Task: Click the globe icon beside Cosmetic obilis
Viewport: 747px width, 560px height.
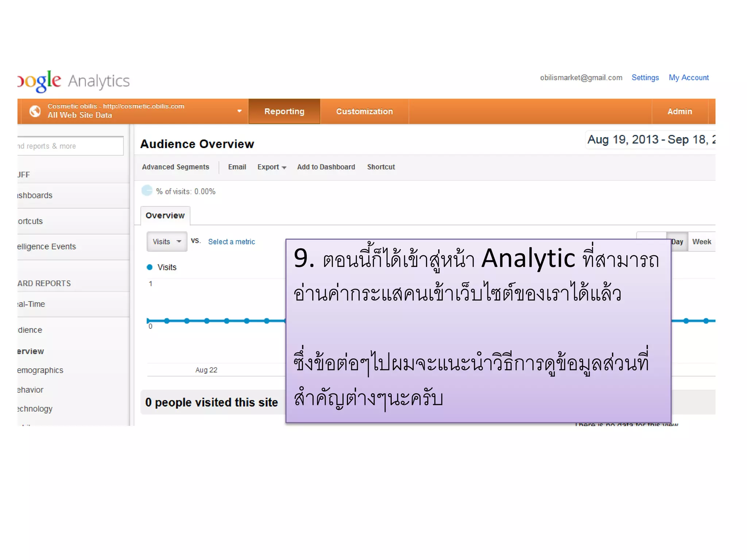Action: click(35, 111)
